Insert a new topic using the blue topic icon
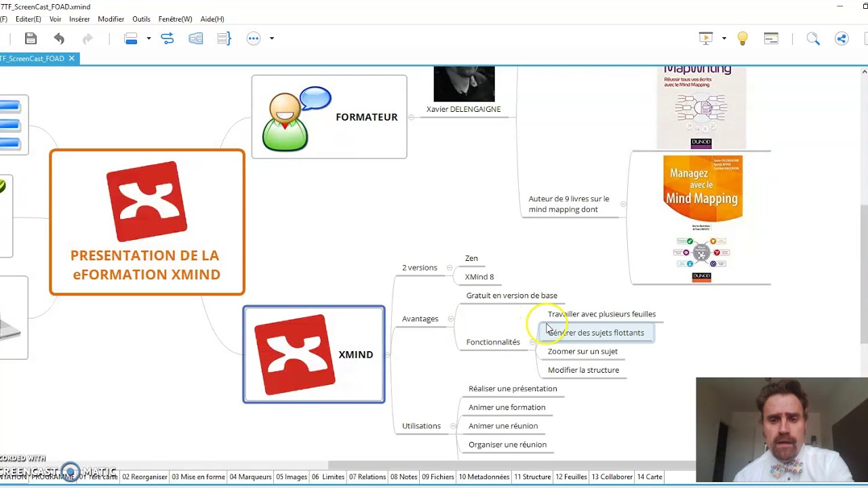This screenshot has height=488, width=868. 131,39
